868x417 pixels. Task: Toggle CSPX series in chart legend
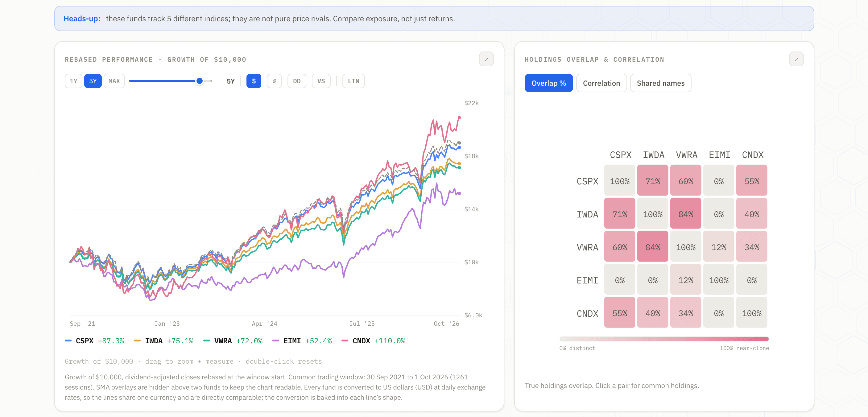pos(95,341)
